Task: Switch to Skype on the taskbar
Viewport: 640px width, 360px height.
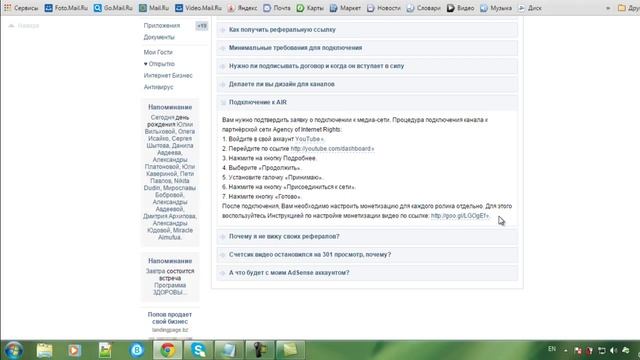Action: [198, 350]
